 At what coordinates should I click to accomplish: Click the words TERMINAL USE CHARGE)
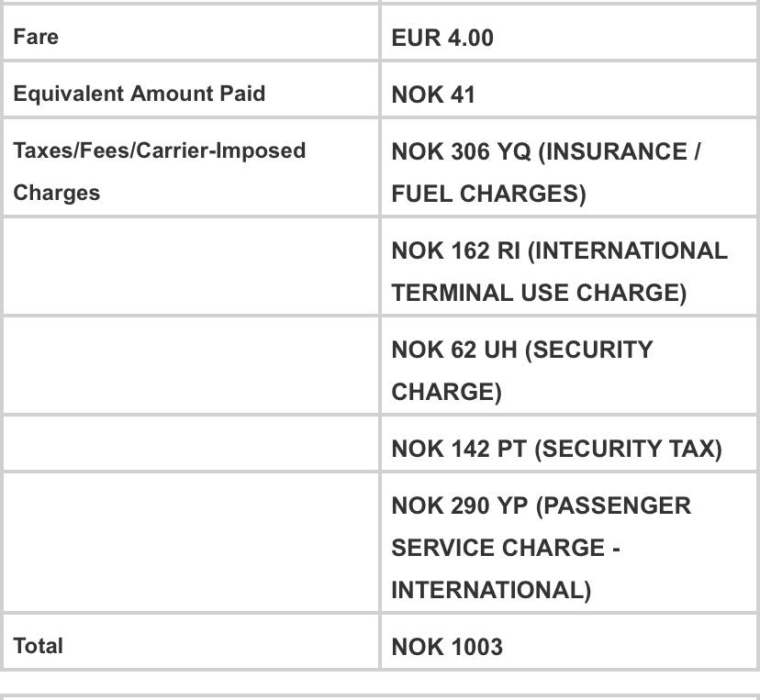[x=539, y=293]
